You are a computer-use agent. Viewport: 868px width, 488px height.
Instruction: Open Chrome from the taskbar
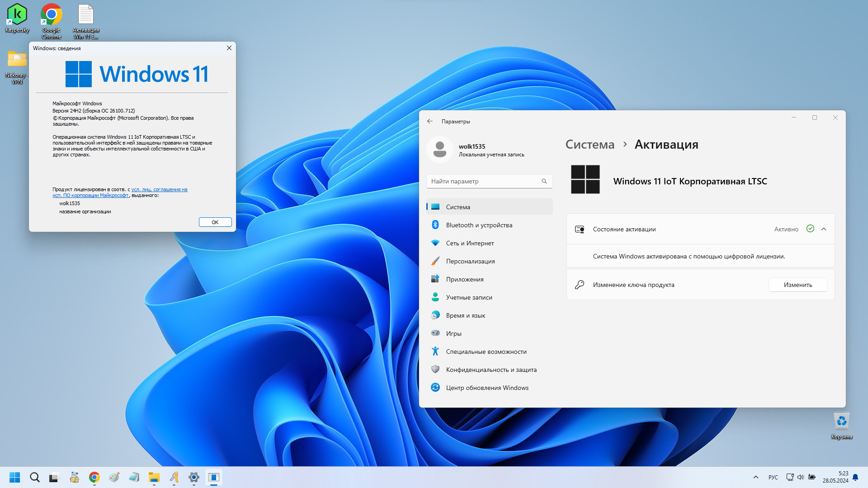[94, 477]
